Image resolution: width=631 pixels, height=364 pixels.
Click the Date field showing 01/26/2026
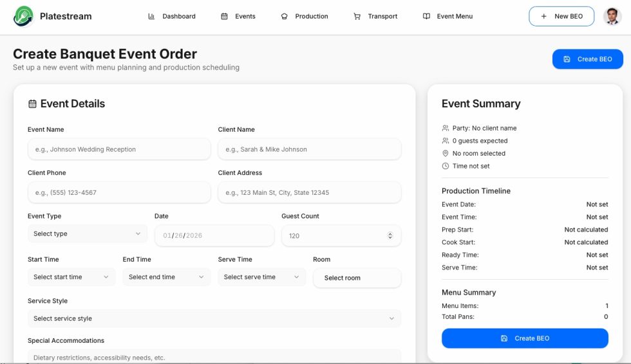(x=214, y=235)
